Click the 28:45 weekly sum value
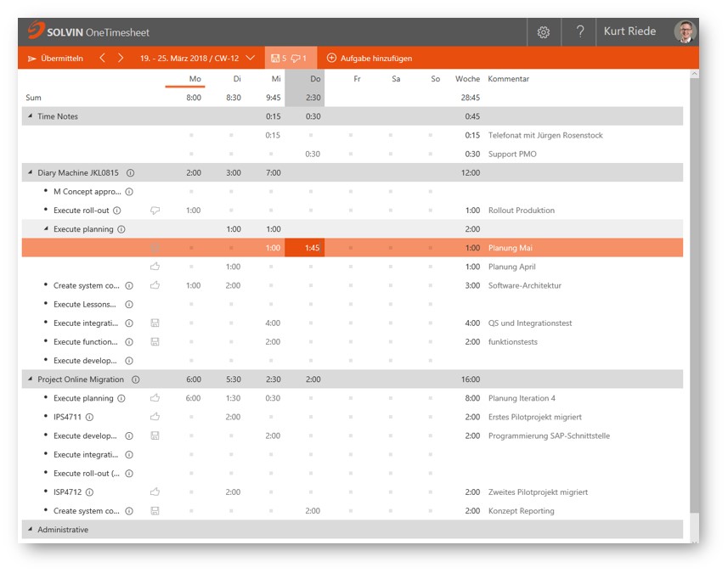This screenshot has width=728, height=573. click(x=471, y=98)
